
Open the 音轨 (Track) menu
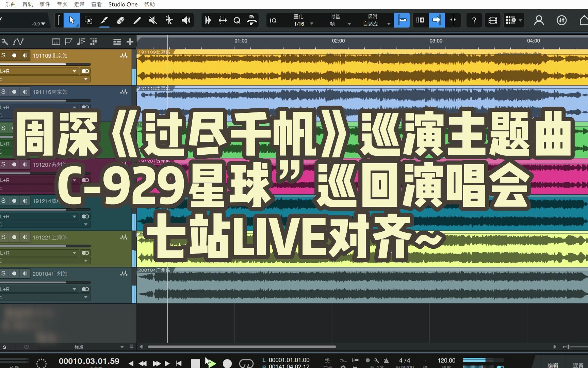[x=28, y=4]
